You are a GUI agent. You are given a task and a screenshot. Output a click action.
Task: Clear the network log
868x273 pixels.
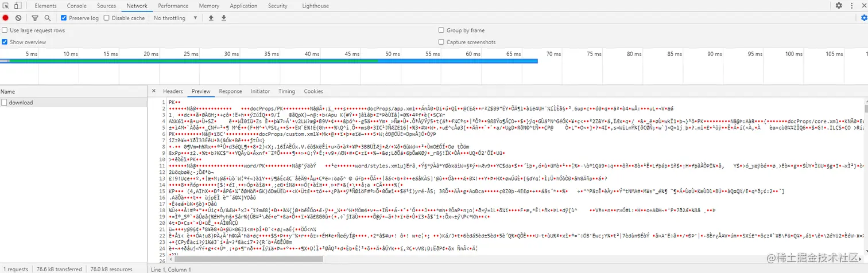(x=18, y=18)
